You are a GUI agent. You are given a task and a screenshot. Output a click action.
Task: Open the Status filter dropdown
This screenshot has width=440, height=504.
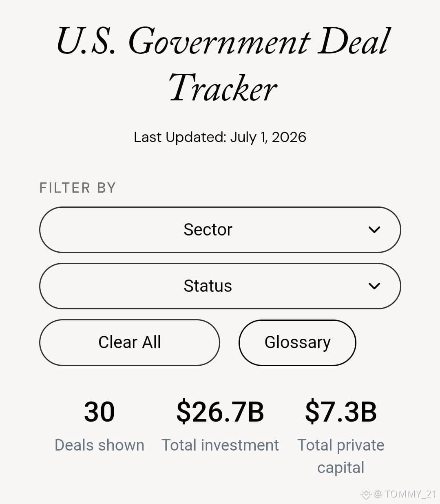tap(220, 286)
